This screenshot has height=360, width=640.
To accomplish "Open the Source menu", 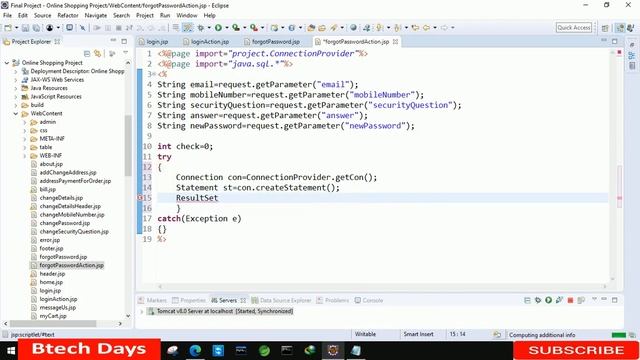I will pyautogui.click(x=42, y=16).
